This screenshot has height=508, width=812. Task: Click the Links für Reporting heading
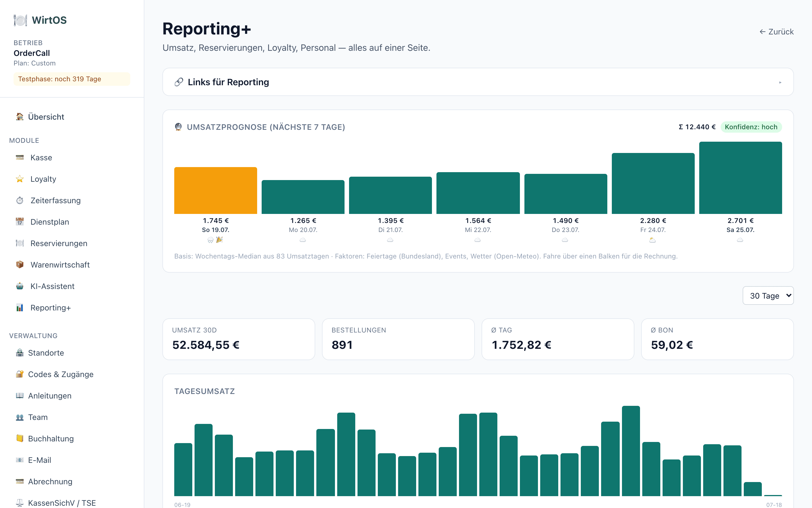pos(228,82)
